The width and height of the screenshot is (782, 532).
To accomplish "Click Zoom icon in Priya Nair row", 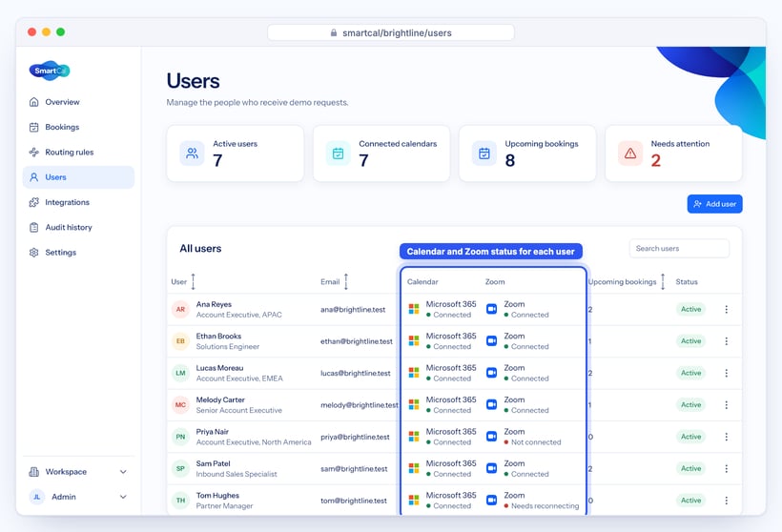I will (492, 437).
